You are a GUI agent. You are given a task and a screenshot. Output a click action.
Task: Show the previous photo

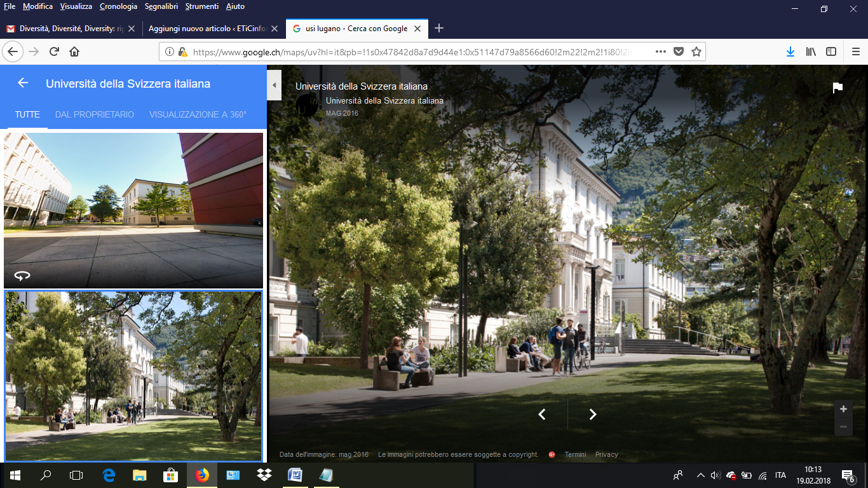click(542, 414)
